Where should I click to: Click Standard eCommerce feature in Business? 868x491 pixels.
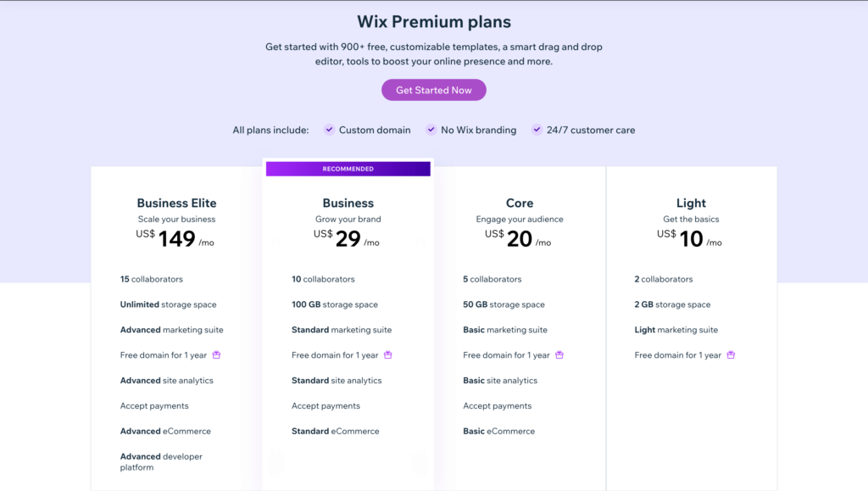(x=336, y=432)
